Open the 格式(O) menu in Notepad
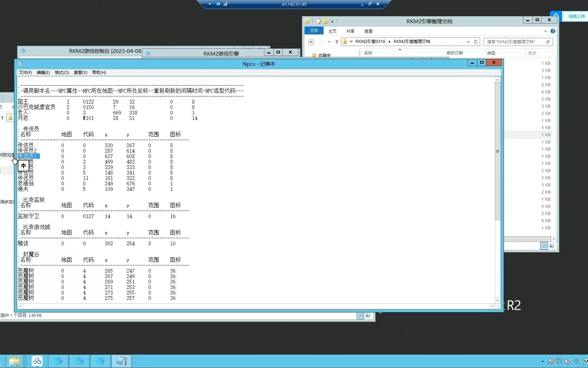Image resolution: width=588 pixels, height=368 pixels. (x=62, y=73)
